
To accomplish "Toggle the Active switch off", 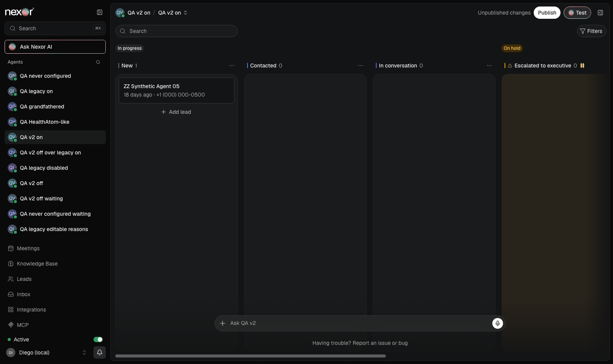I will click(x=98, y=339).
